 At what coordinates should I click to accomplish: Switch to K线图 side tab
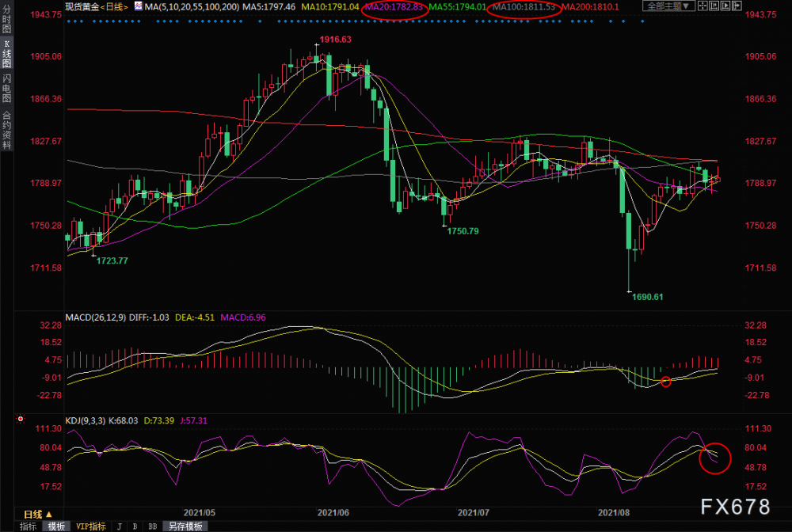[x=6, y=54]
